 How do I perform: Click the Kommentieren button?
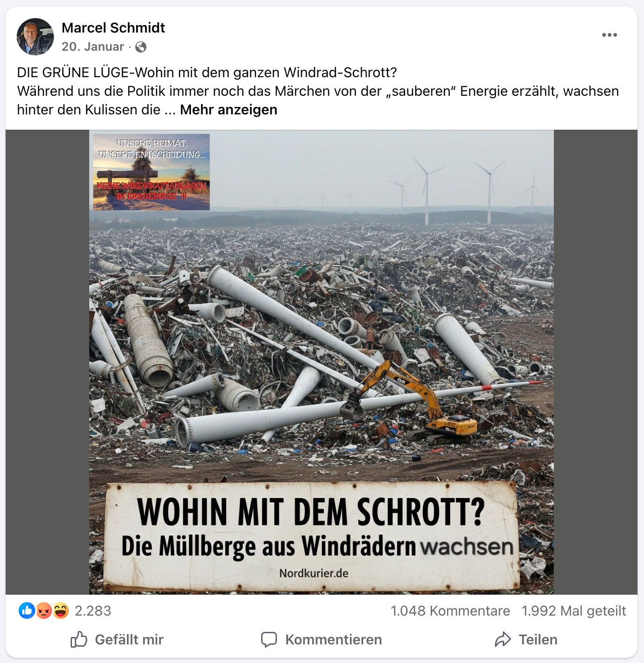[322, 640]
